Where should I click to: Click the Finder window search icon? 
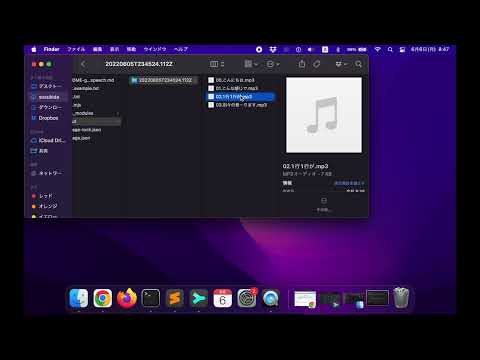tap(358, 64)
